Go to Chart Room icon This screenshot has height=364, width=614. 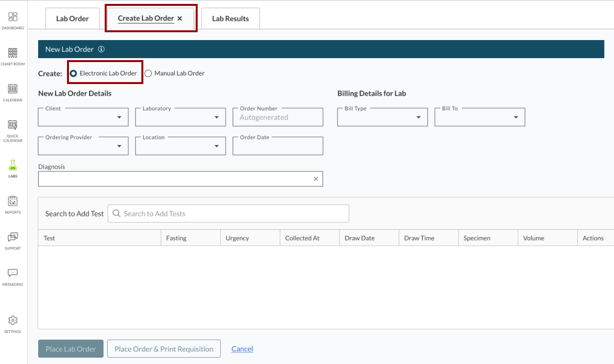tap(13, 53)
